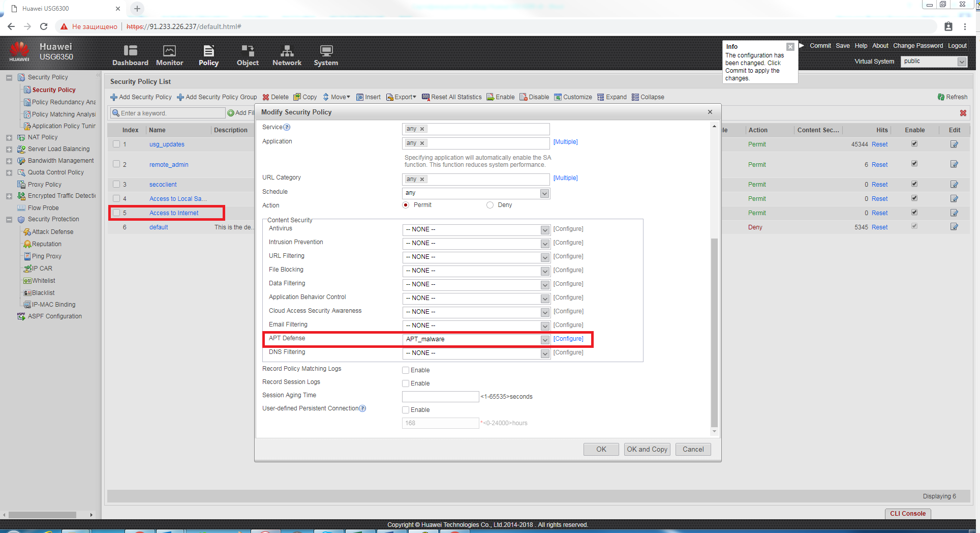Open the Access to Internet policy link

174,213
